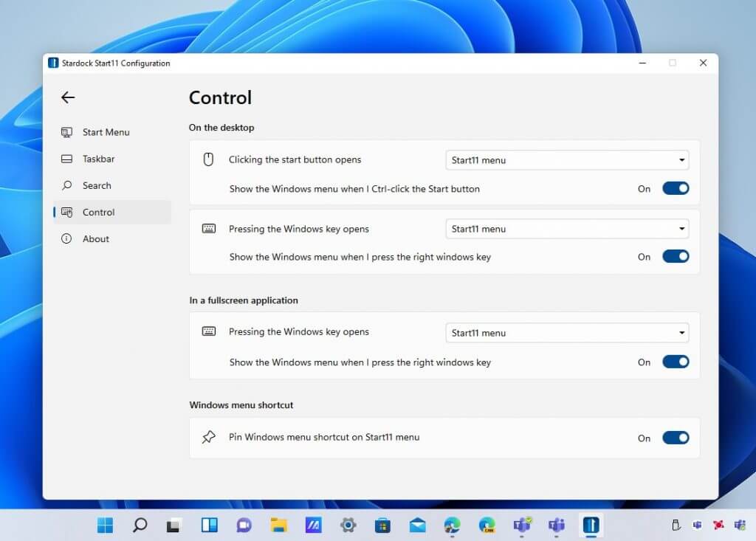Click the 'On the desktop' heading

coord(221,128)
